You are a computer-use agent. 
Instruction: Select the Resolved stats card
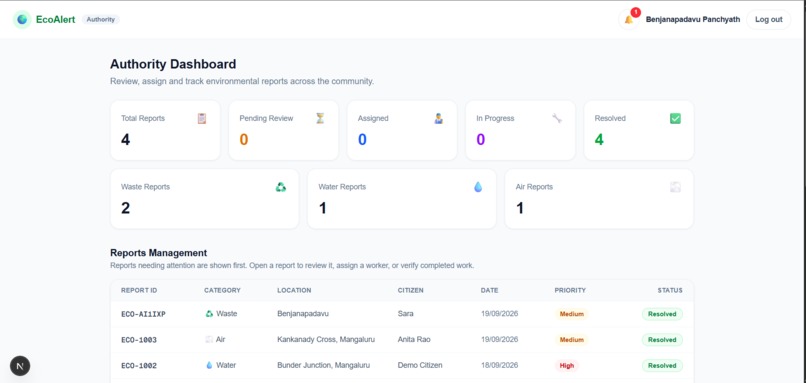[x=639, y=130]
